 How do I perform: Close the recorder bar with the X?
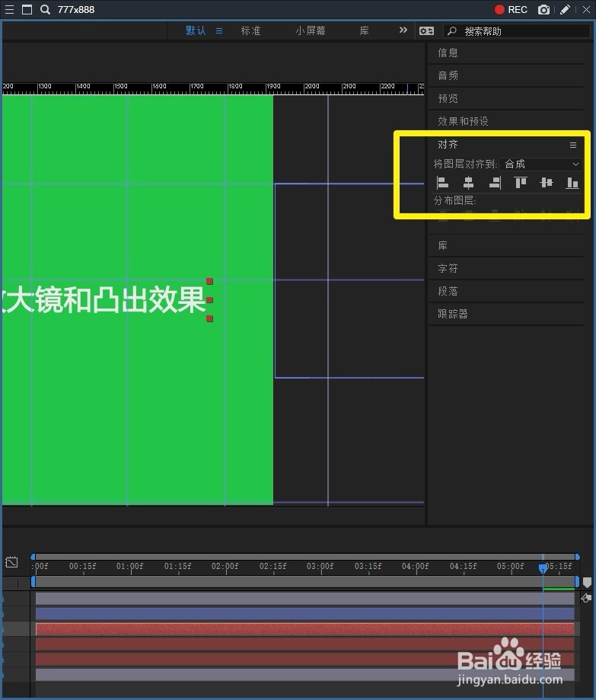[586, 9]
